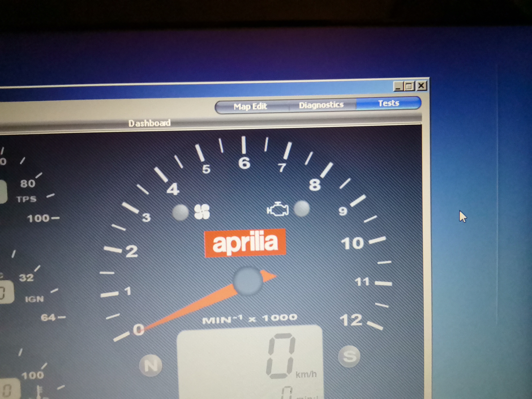Click the tachometer 6 marking
Viewport: 532px width, 399px height.
[244, 163]
